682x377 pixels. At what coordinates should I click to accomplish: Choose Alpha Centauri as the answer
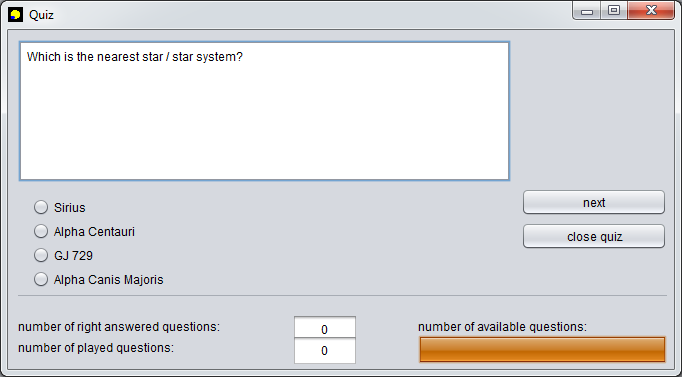(41, 231)
